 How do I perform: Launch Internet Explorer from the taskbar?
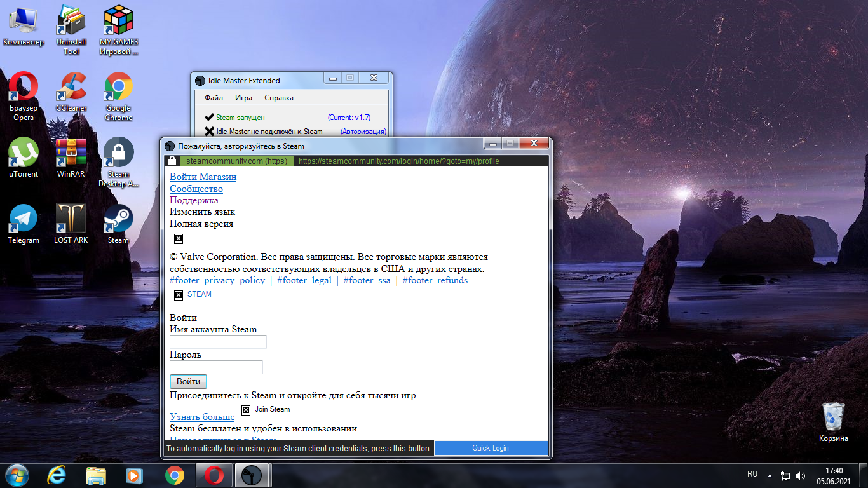pyautogui.click(x=58, y=475)
